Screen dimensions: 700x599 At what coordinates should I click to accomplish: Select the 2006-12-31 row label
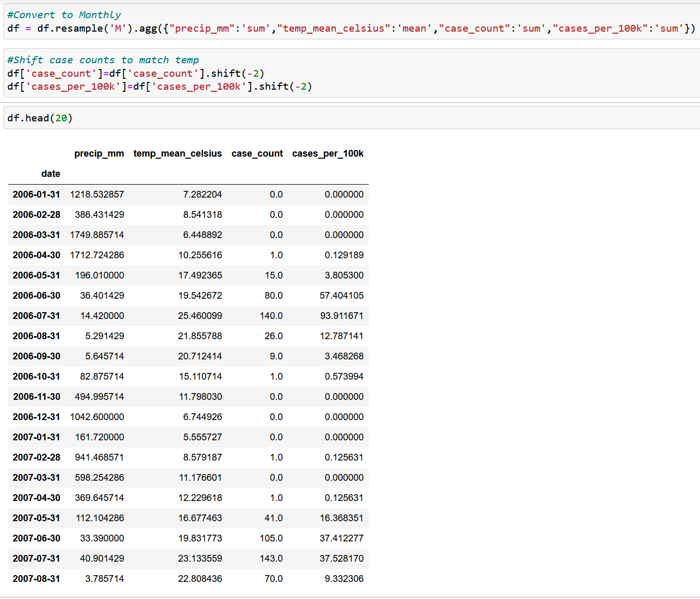click(x=36, y=417)
